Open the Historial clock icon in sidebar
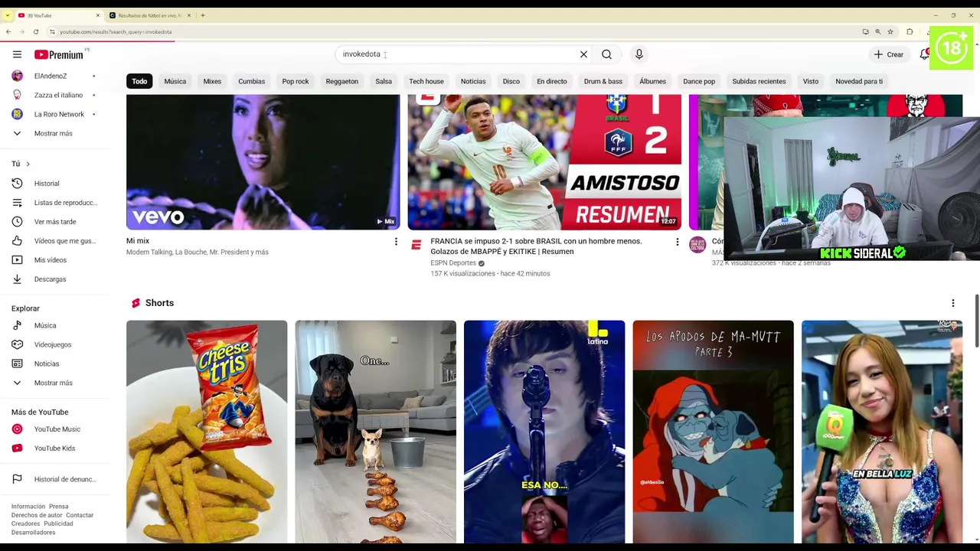 point(17,184)
